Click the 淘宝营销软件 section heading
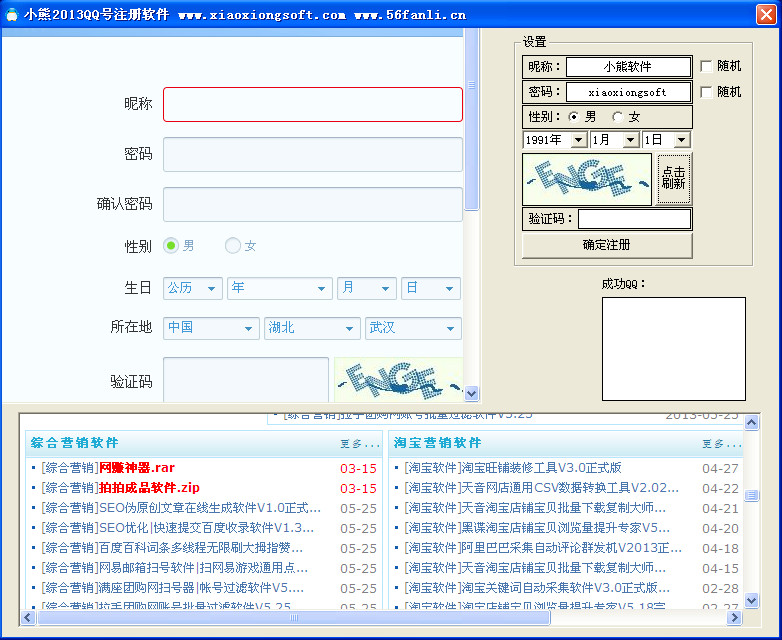The image size is (782, 640). pos(437,443)
